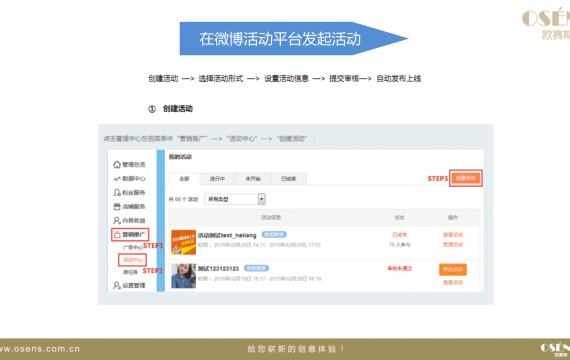Click the 内容收益 sidebar icon
The width and height of the screenshot is (570, 360).
coord(117,220)
